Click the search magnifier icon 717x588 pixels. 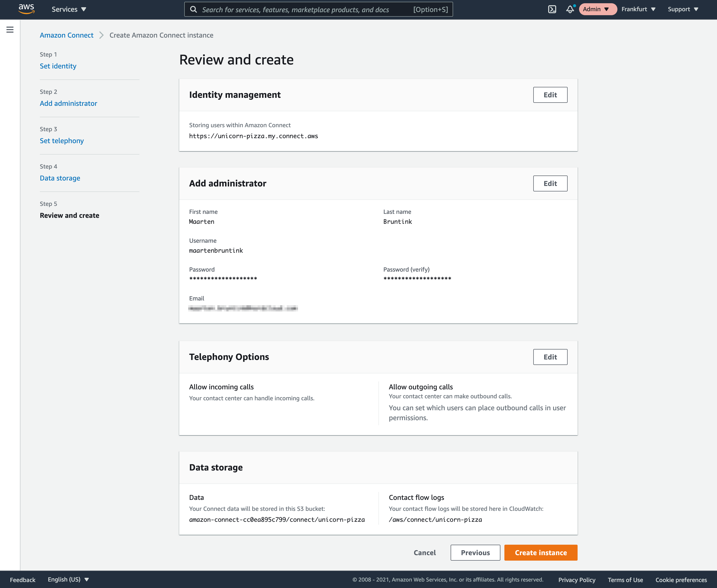[x=193, y=9]
